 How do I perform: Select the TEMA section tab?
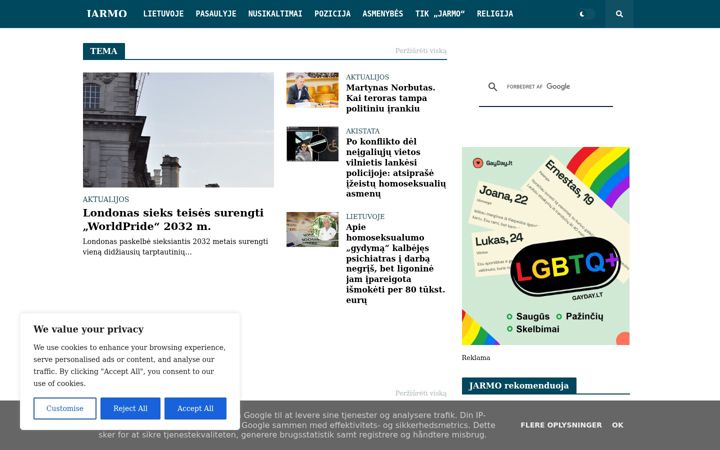coord(104,51)
